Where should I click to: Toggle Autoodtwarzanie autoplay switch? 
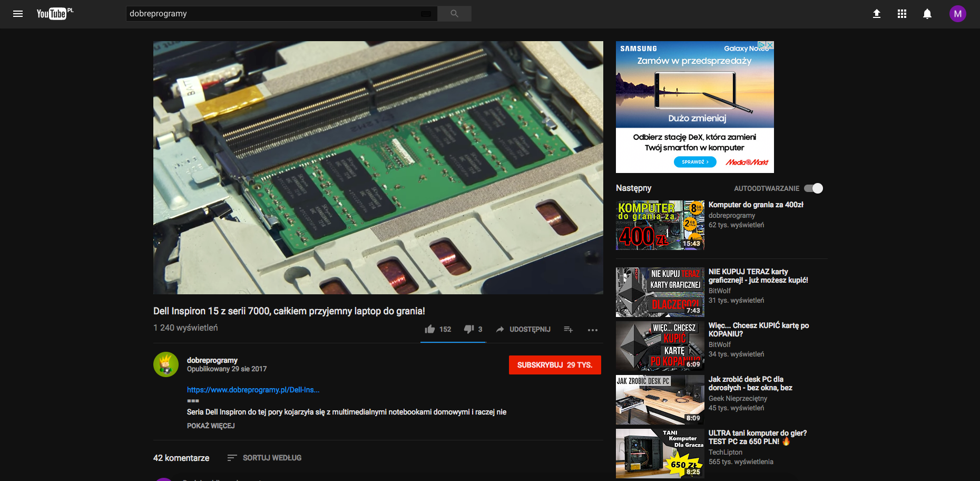(814, 188)
